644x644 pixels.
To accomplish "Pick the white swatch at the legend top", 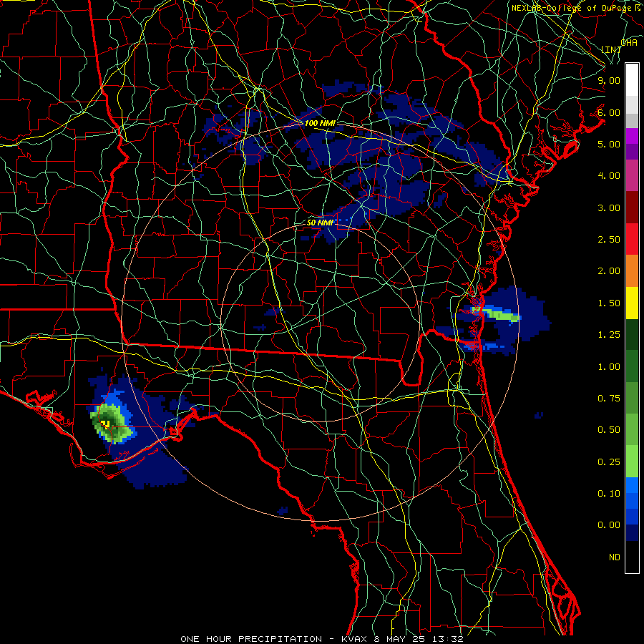I will [x=632, y=79].
